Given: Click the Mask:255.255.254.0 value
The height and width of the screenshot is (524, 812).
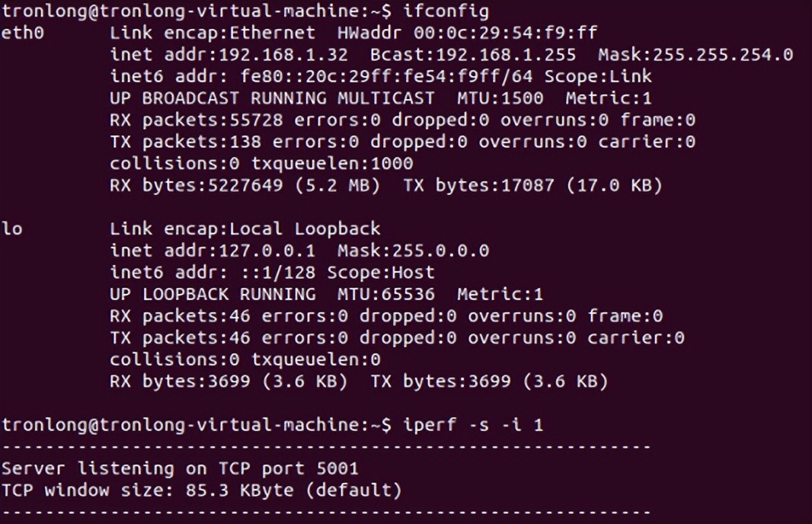Looking at the screenshot, I should [x=695, y=55].
